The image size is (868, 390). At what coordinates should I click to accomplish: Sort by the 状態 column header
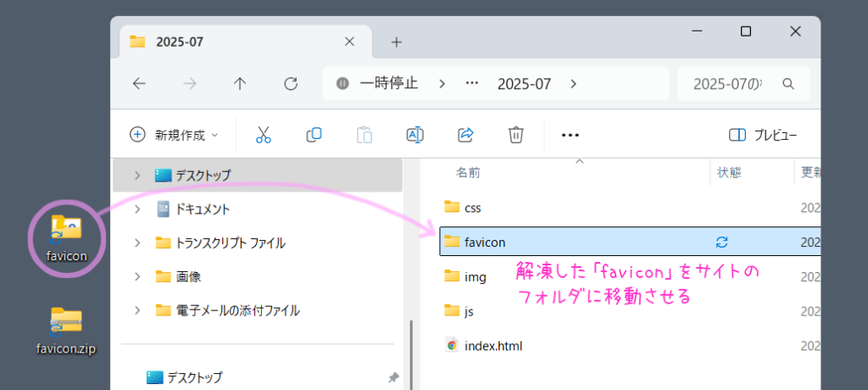click(x=729, y=173)
